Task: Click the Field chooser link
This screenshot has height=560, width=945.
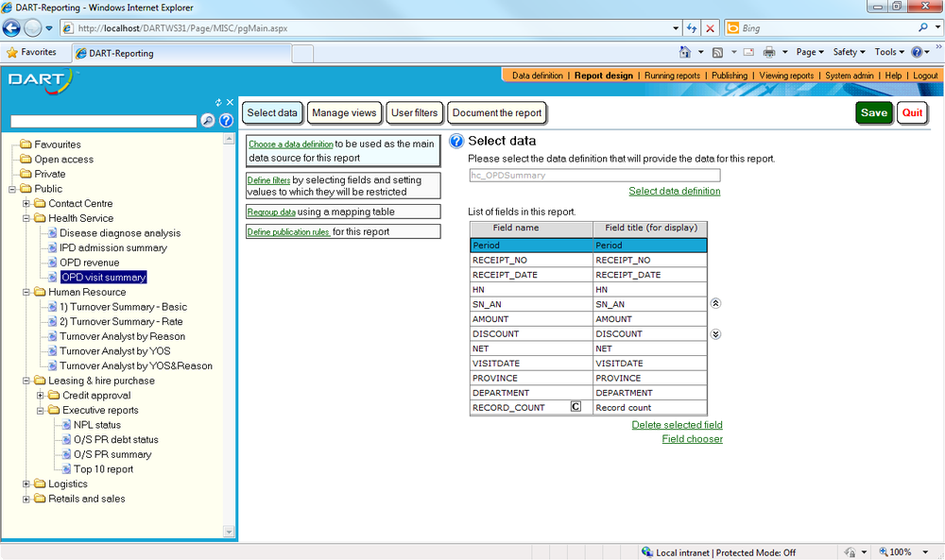Action: click(x=692, y=439)
